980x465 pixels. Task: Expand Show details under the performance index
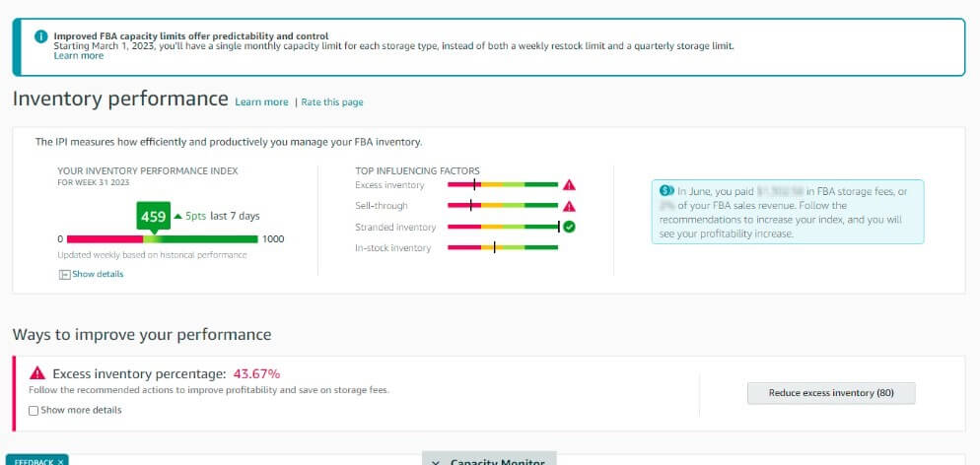tap(92, 274)
